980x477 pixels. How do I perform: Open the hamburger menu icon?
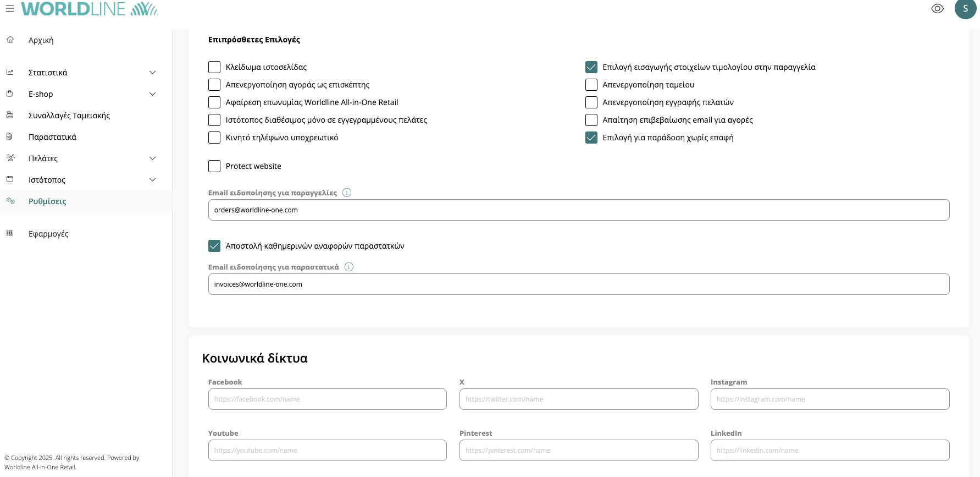10,9
